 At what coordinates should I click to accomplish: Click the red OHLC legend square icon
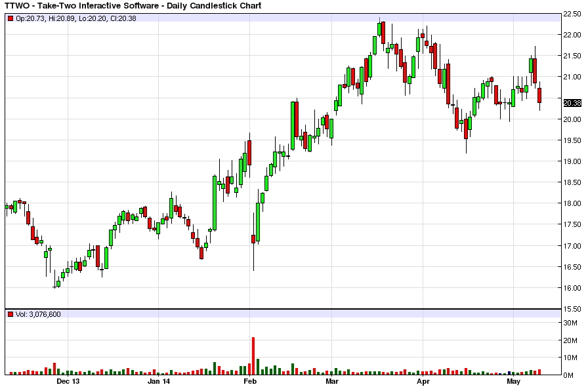tap(10, 18)
